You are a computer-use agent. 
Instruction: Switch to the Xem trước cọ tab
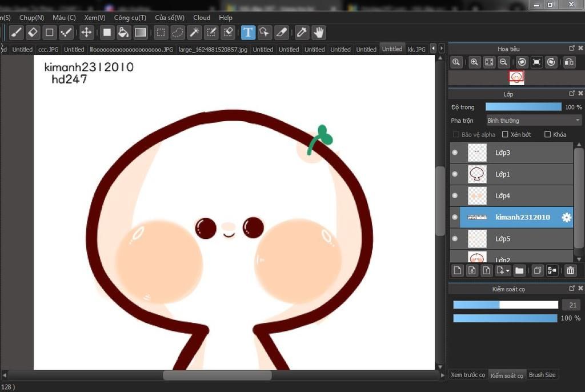click(x=468, y=375)
